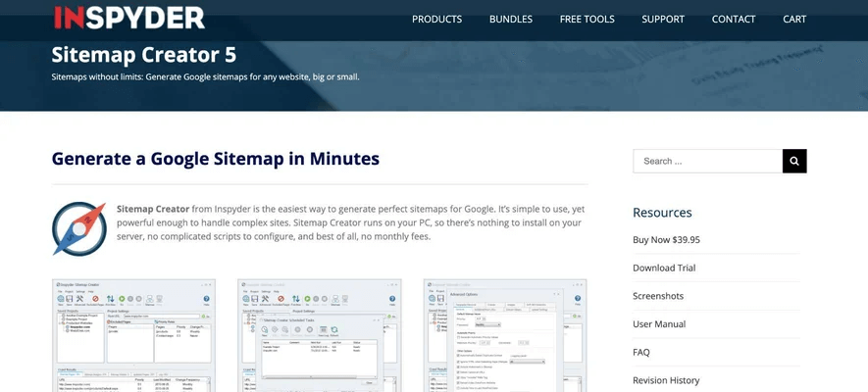Open the Support page
The height and width of the screenshot is (392, 868).
coord(663,20)
